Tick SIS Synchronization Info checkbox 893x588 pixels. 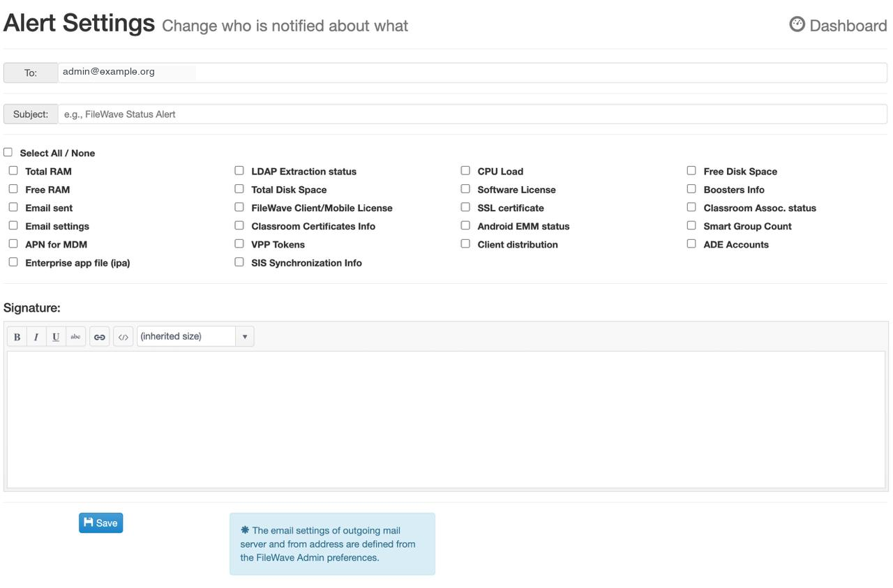point(239,262)
